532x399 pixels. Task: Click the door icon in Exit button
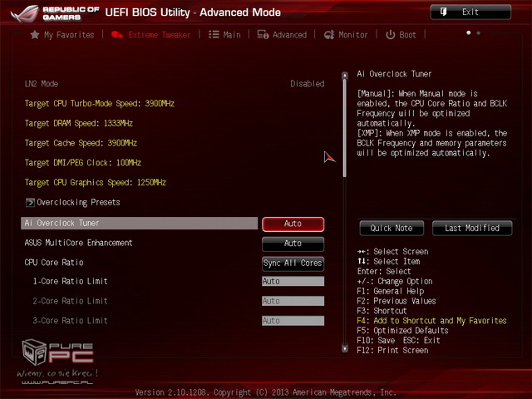coord(443,12)
